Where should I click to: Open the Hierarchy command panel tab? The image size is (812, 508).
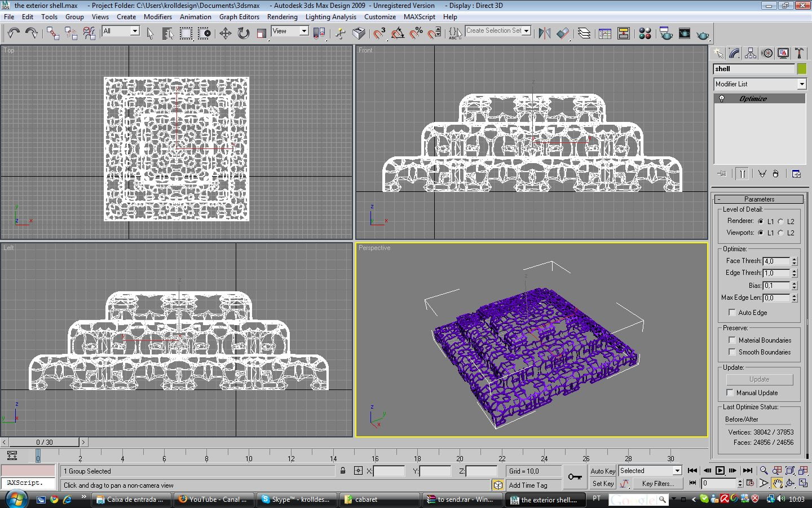point(751,53)
